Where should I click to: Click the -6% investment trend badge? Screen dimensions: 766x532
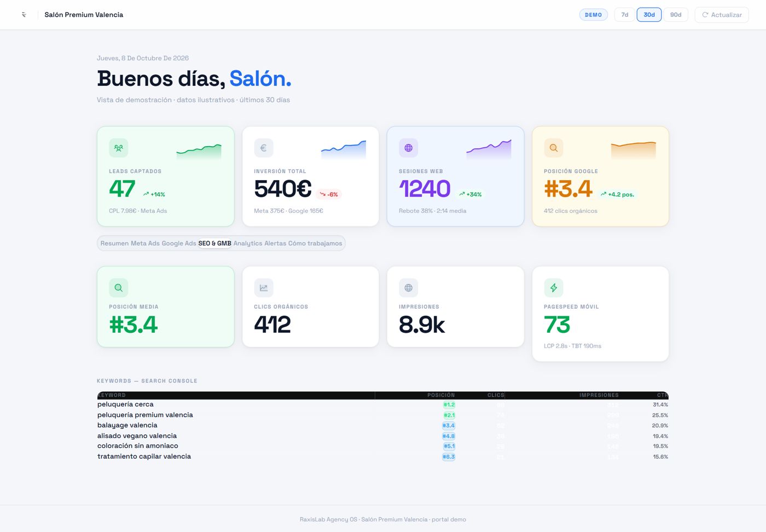(329, 194)
